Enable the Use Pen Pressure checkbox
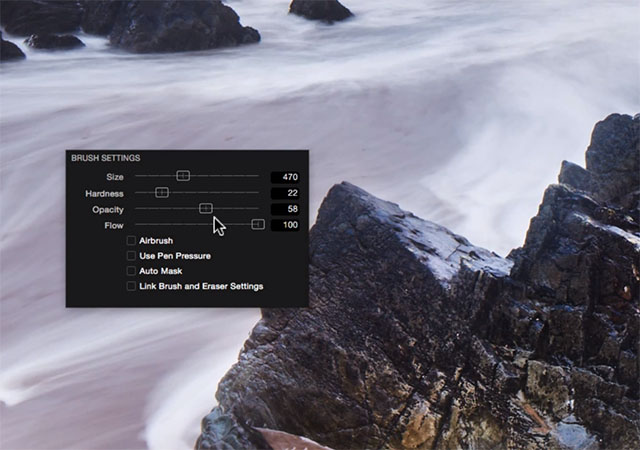This screenshot has width=640, height=450. (131, 256)
